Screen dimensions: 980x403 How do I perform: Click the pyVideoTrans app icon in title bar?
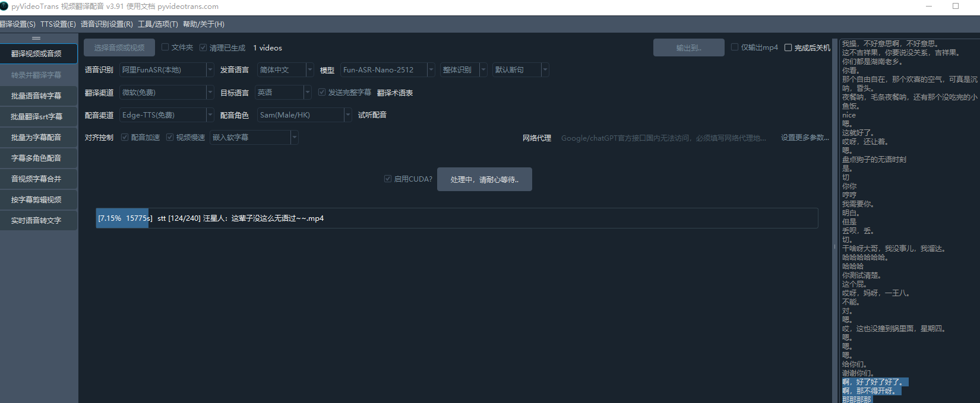click(4, 6)
